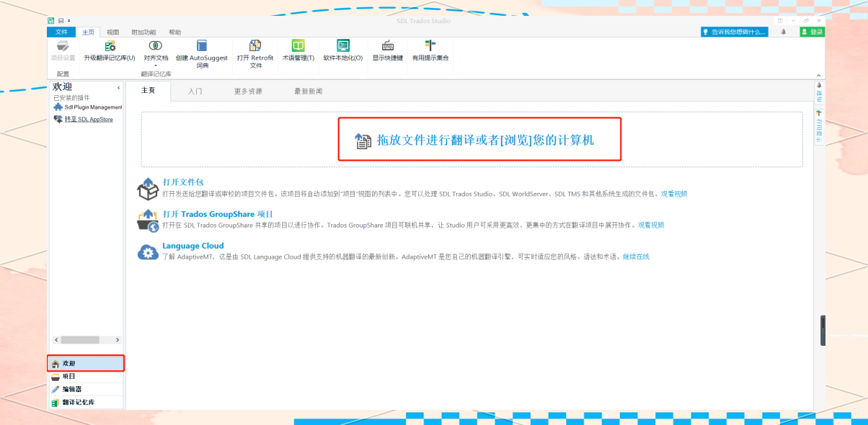The height and width of the screenshot is (425, 868).
Task: Click 打开 Trados GroupShare 项目 link
Action: coord(218,214)
